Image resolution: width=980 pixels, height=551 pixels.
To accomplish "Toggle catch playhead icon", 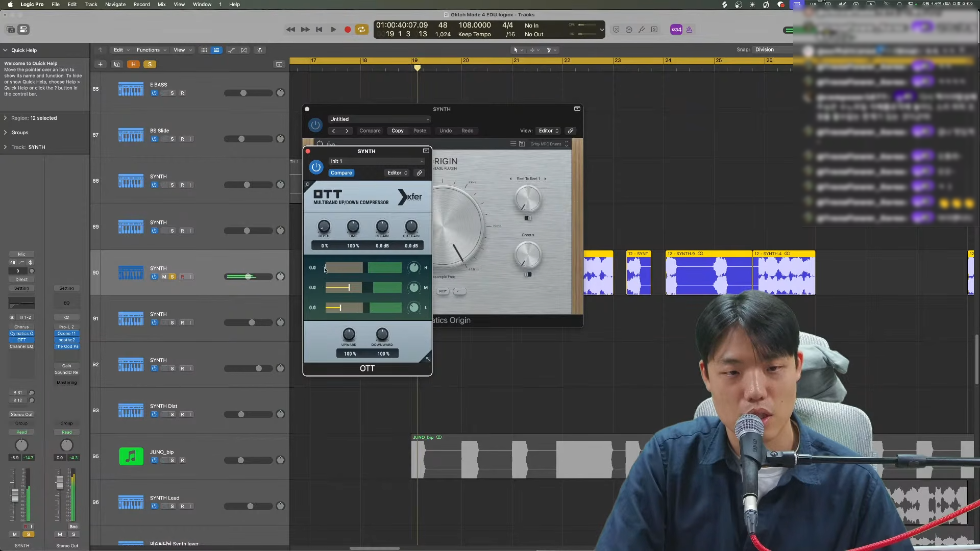I will [260, 50].
